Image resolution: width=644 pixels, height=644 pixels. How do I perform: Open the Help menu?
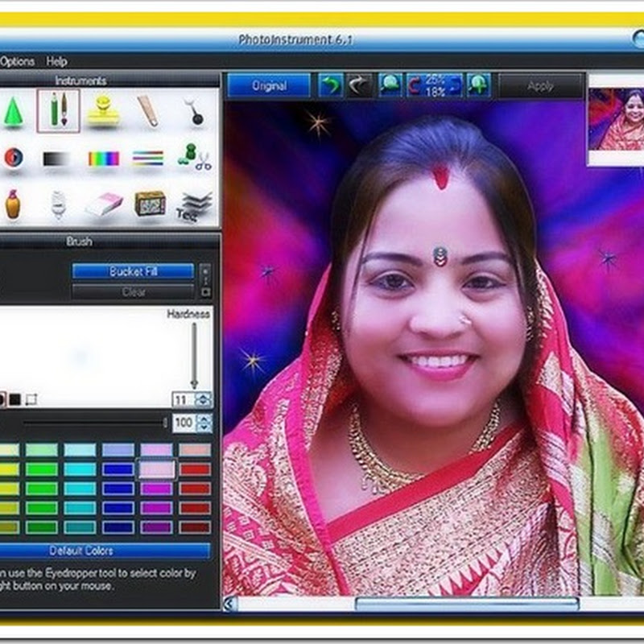56,62
